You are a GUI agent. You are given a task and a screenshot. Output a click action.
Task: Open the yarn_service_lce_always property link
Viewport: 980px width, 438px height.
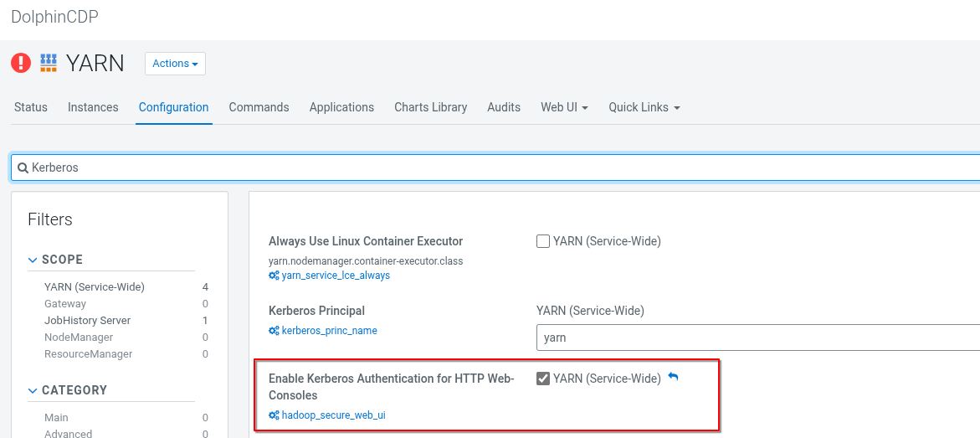click(x=336, y=276)
